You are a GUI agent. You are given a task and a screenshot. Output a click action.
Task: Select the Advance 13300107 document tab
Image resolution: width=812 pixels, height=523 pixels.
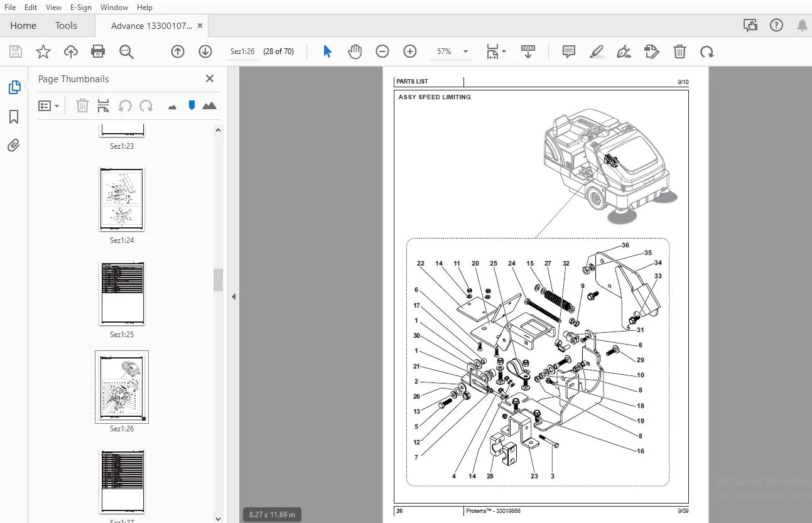(x=151, y=26)
